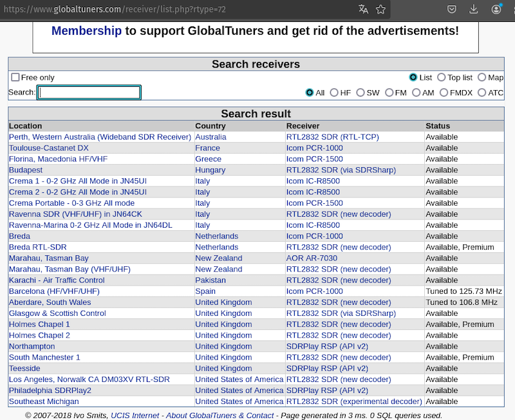Viewport: 515px width, 420px height.
Task: Choose the FMDX filter radio button
Action: click(x=444, y=93)
